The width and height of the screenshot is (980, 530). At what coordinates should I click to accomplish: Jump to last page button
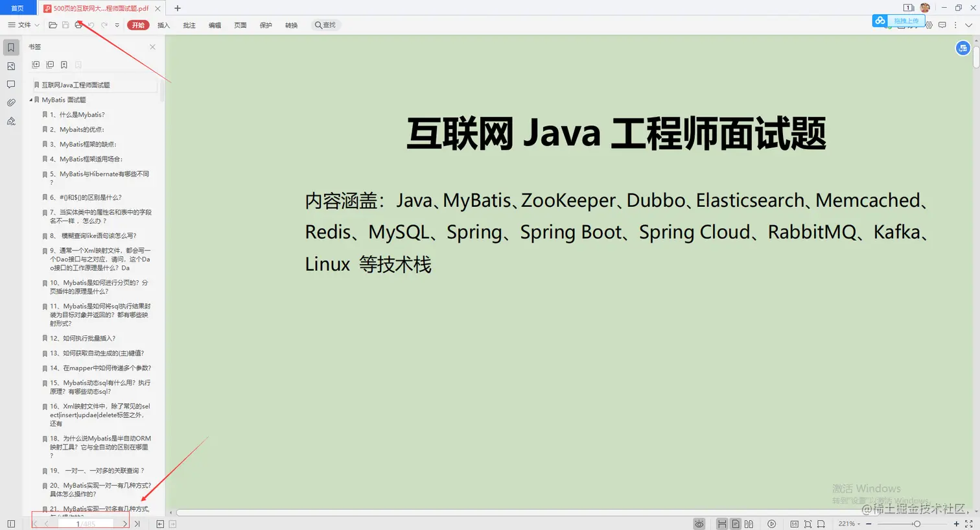coord(137,524)
